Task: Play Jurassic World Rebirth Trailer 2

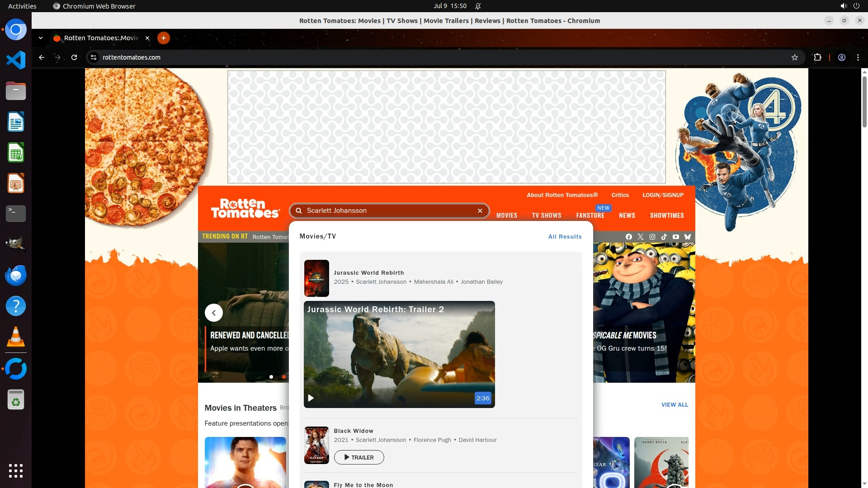Action: click(311, 398)
